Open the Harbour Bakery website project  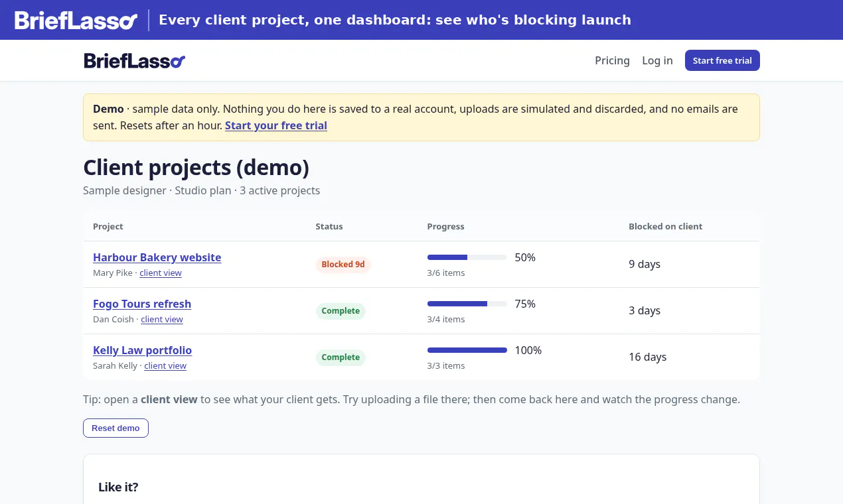click(157, 257)
